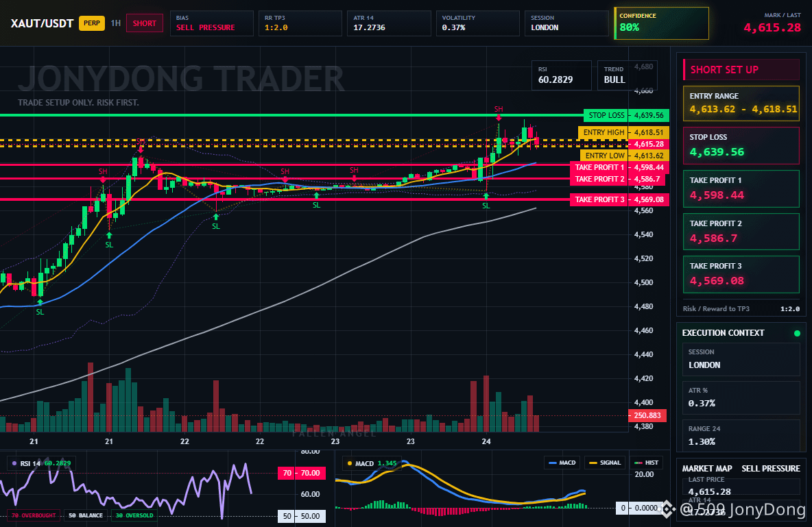
Task: Click the 24 date label on time axis
Action: tap(486, 441)
